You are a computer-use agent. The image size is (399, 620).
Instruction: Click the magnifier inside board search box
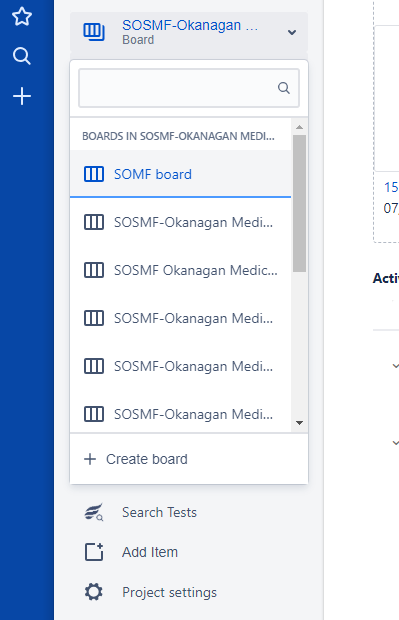(x=284, y=88)
